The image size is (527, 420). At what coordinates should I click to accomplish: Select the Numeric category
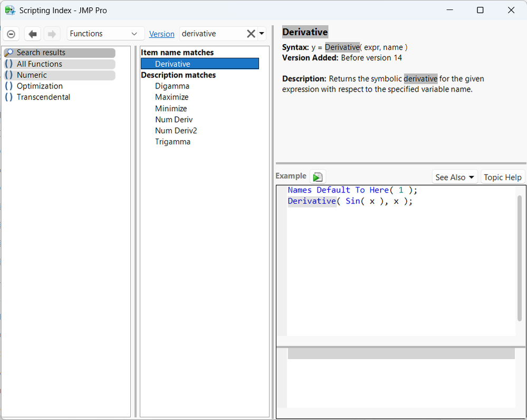click(x=60, y=75)
